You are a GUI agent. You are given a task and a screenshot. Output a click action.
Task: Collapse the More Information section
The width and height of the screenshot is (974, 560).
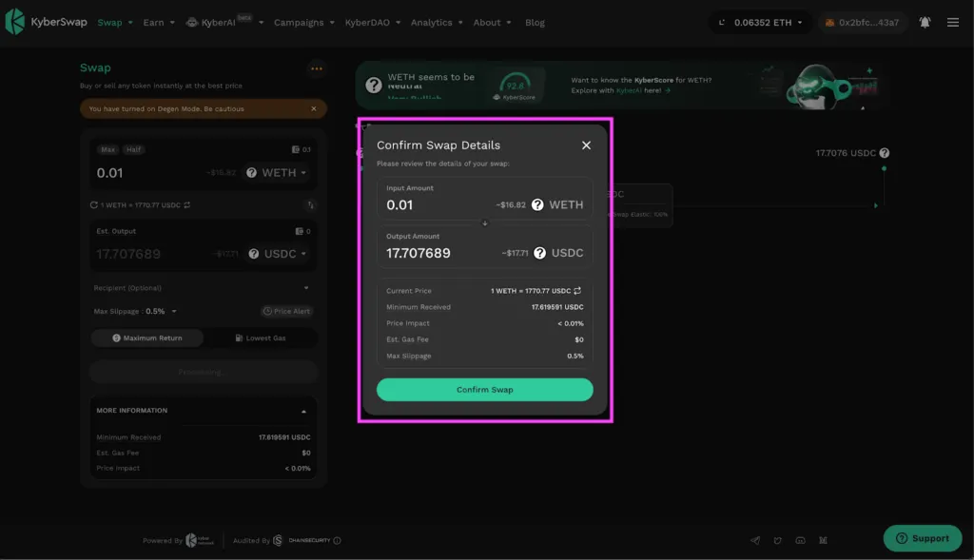click(303, 411)
